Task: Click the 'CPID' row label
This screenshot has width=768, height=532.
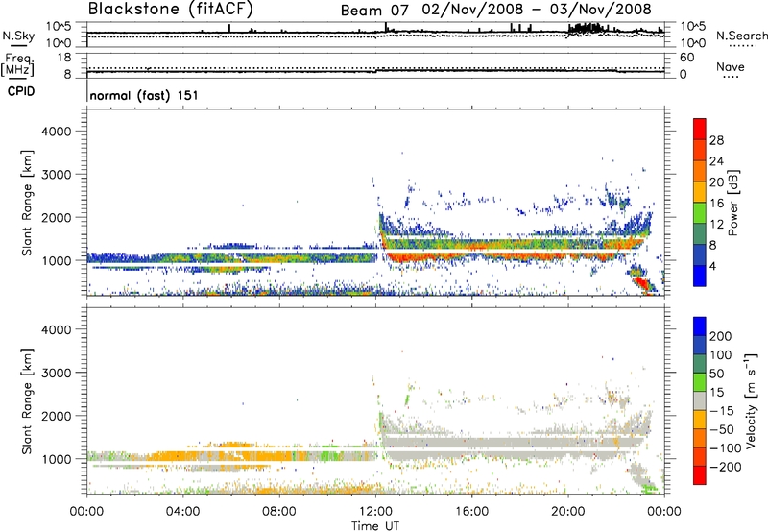Action: [21, 91]
